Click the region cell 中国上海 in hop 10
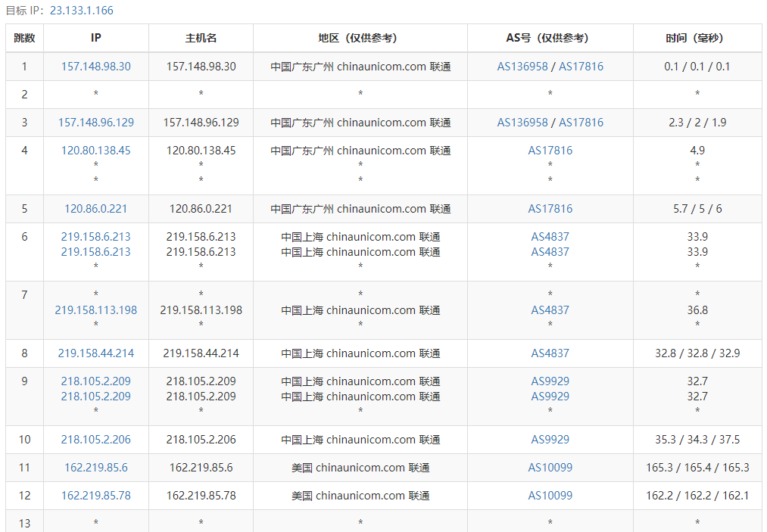Viewport: 767px width, 532px height. click(x=360, y=440)
